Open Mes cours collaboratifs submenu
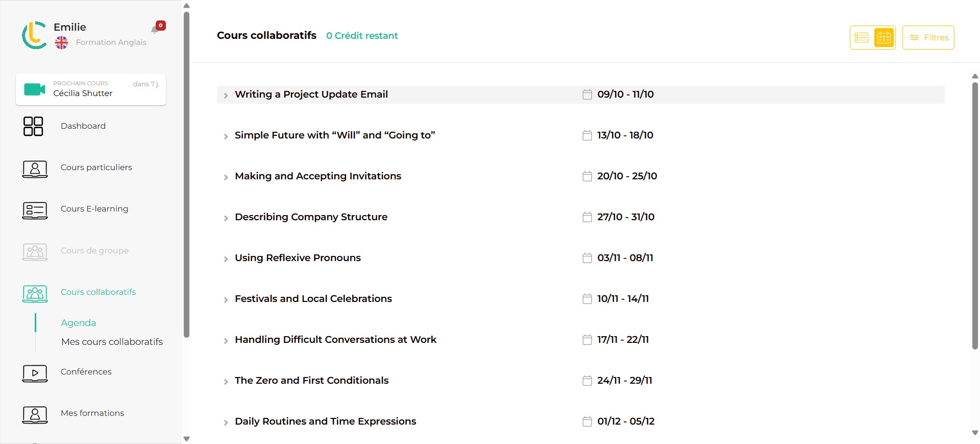The image size is (980, 444). 112,342
